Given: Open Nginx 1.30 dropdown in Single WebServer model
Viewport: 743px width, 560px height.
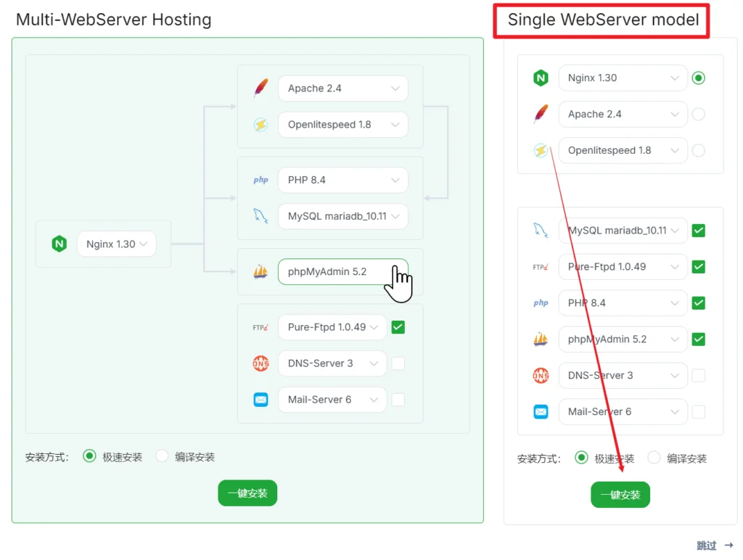Looking at the screenshot, I should (x=623, y=78).
